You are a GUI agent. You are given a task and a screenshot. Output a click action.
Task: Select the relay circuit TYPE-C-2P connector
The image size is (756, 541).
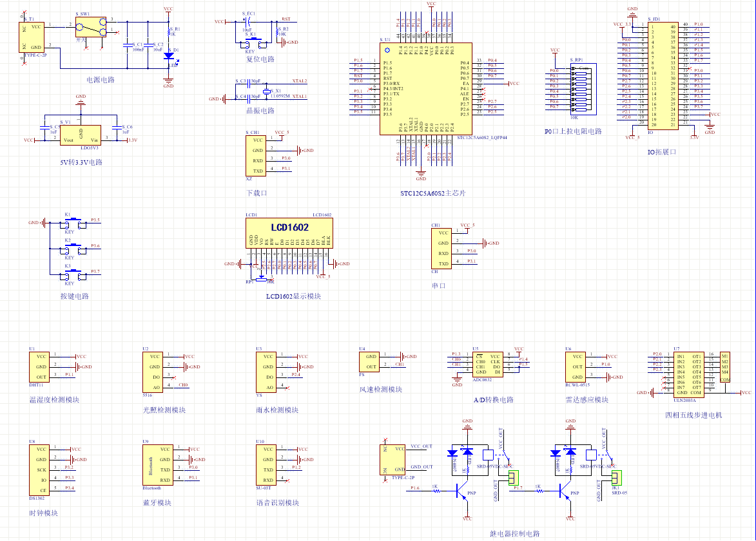(393, 460)
